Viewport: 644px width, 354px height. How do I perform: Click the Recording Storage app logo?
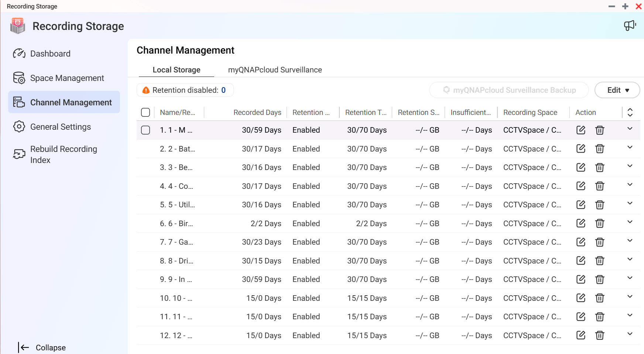click(18, 26)
